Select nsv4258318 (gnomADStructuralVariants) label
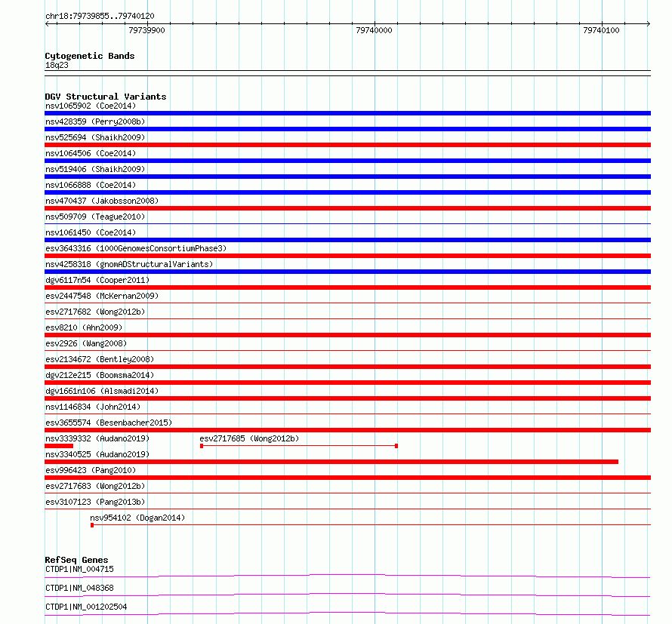The height and width of the screenshot is (624, 672). [x=129, y=264]
